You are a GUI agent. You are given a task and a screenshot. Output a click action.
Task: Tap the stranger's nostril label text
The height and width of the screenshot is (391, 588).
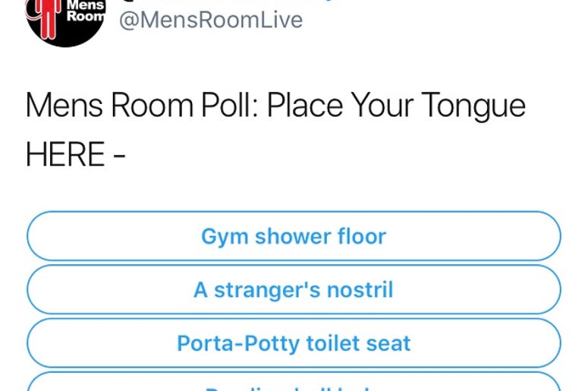click(294, 290)
